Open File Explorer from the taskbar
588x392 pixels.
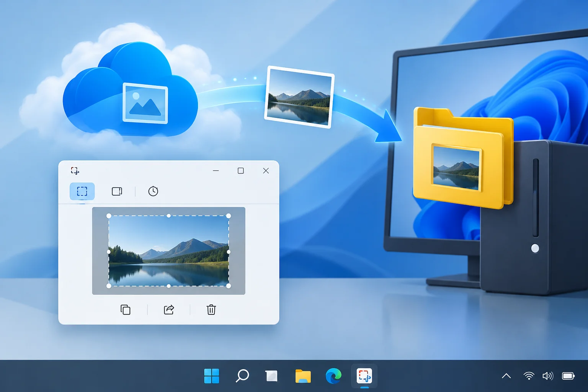[303, 376]
